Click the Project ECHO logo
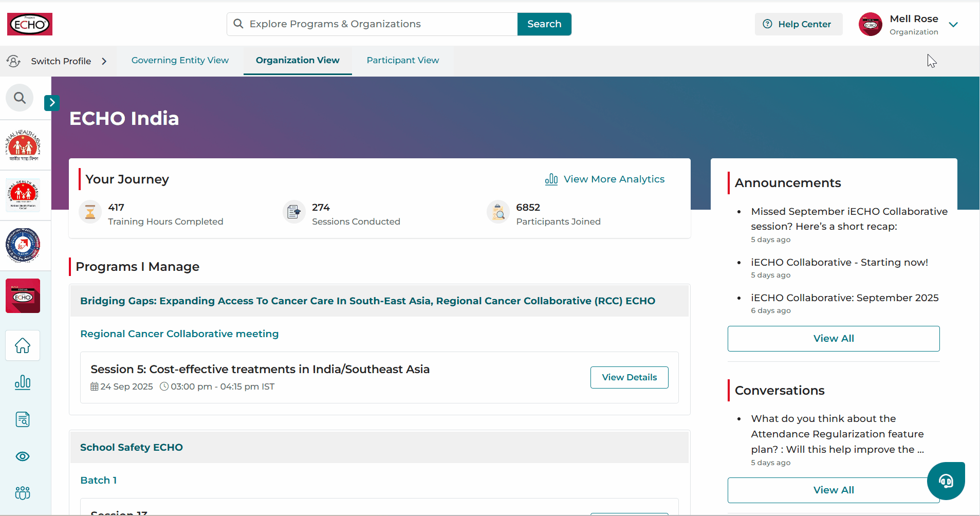The width and height of the screenshot is (980, 516). [30, 24]
